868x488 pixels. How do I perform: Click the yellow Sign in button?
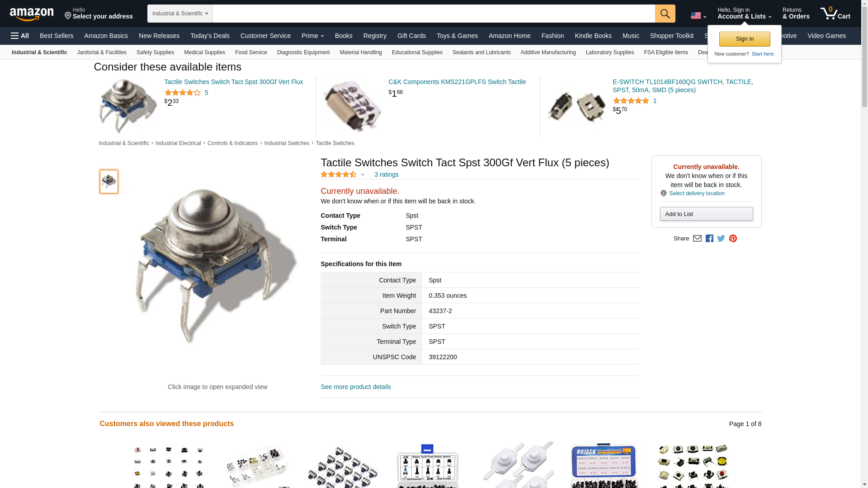pos(745,39)
